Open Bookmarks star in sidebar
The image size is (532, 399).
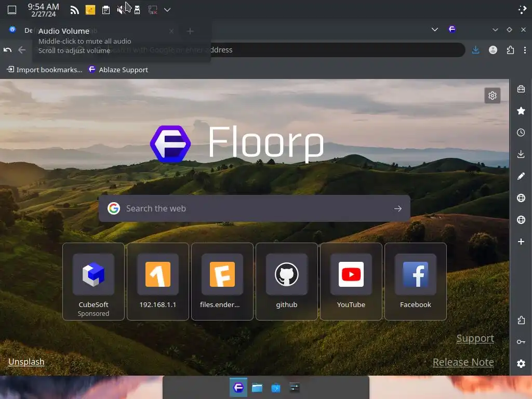(521, 111)
